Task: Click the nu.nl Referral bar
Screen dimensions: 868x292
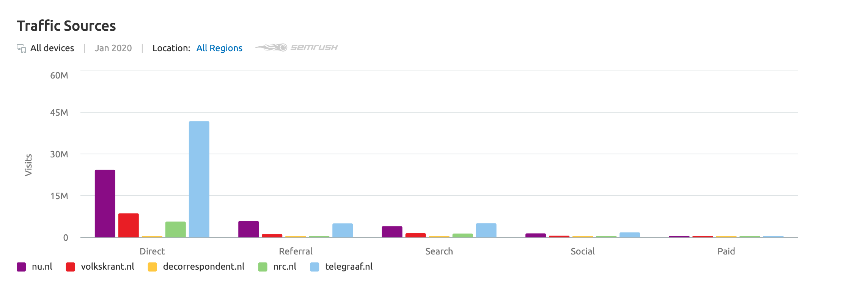Action: [x=248, y=229]
